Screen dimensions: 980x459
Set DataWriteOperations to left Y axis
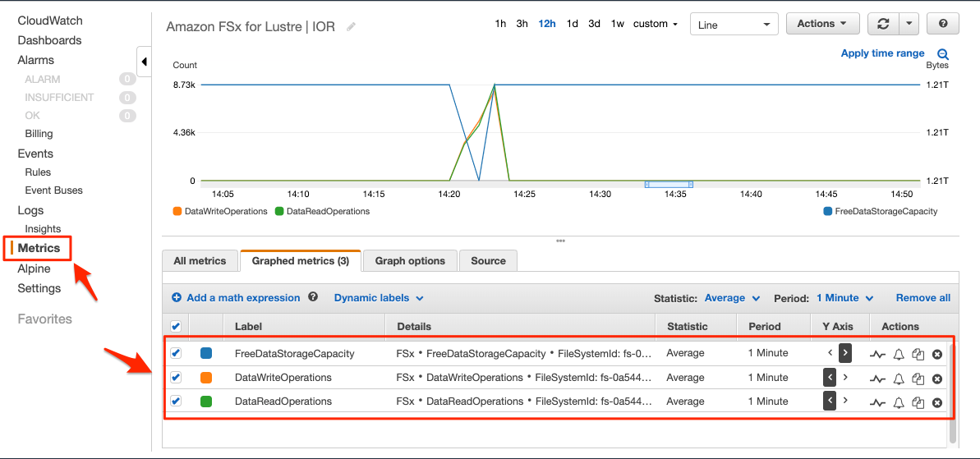[830, 377]
